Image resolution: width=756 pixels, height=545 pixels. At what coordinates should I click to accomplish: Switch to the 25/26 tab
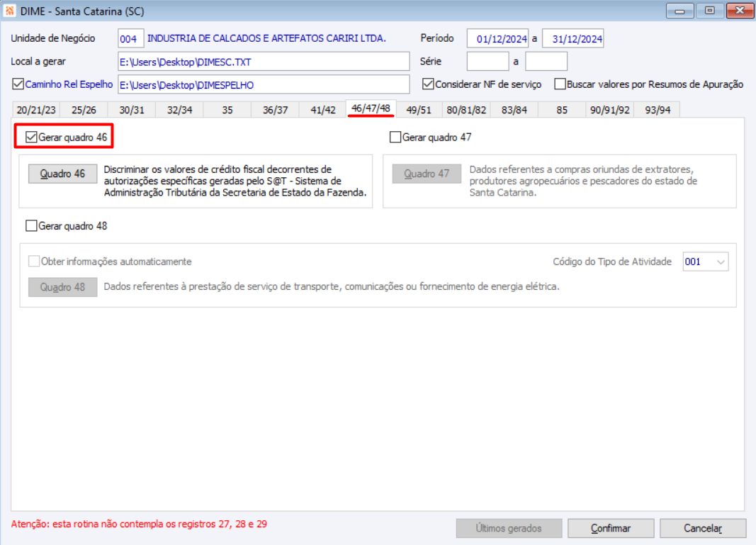[84, 110]
